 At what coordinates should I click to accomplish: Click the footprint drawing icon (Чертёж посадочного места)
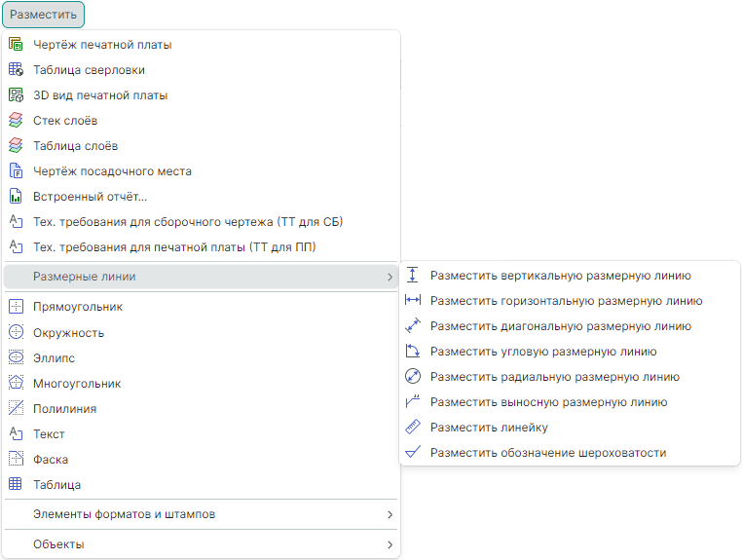(x=16, y=171)
